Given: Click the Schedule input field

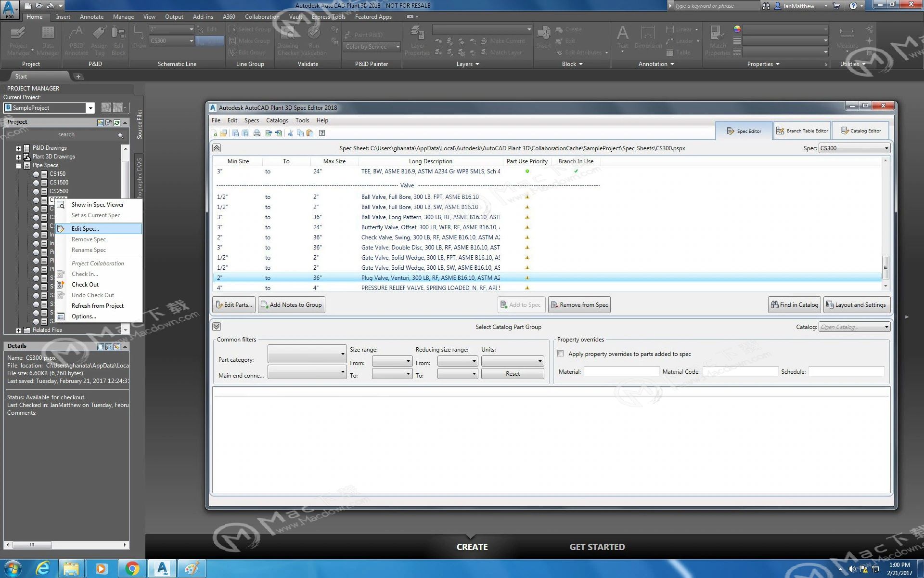Looking at the screenshot, I should 846,372.
